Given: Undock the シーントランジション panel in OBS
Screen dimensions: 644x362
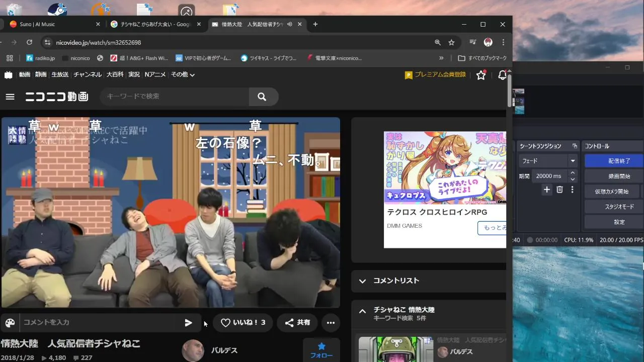Looking at the screenshot, I should pos(575,146).
